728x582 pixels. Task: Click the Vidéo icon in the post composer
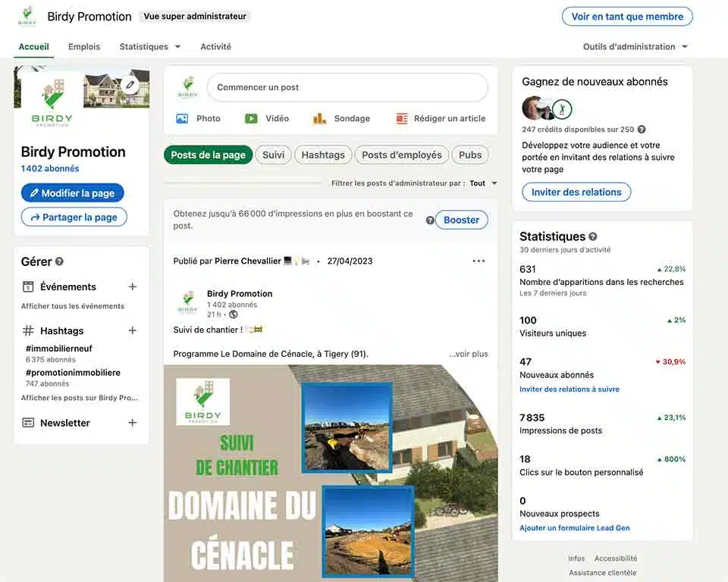[x=251, y=118]
